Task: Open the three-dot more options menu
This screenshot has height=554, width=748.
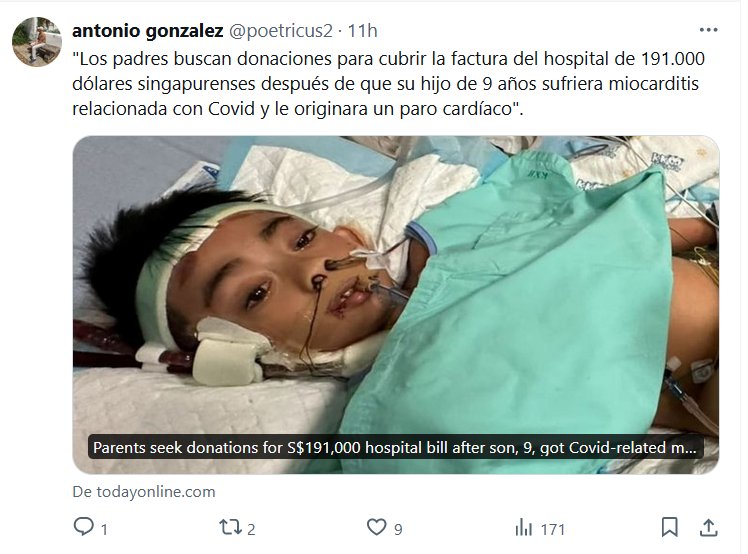Action: coord(708,30)
